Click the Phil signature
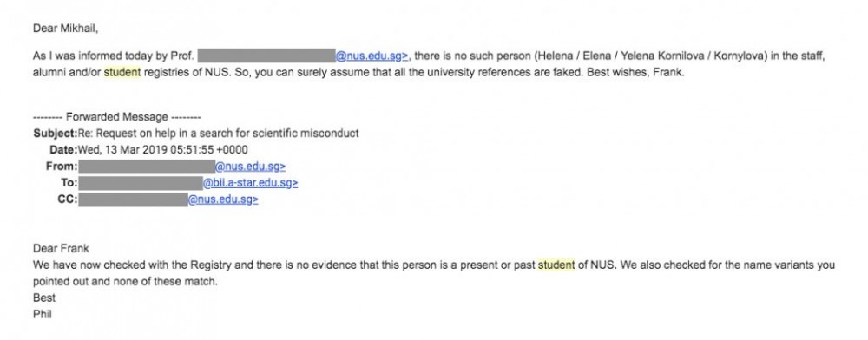The width and height of the screenshot is (868, 340). coord(42,315)
